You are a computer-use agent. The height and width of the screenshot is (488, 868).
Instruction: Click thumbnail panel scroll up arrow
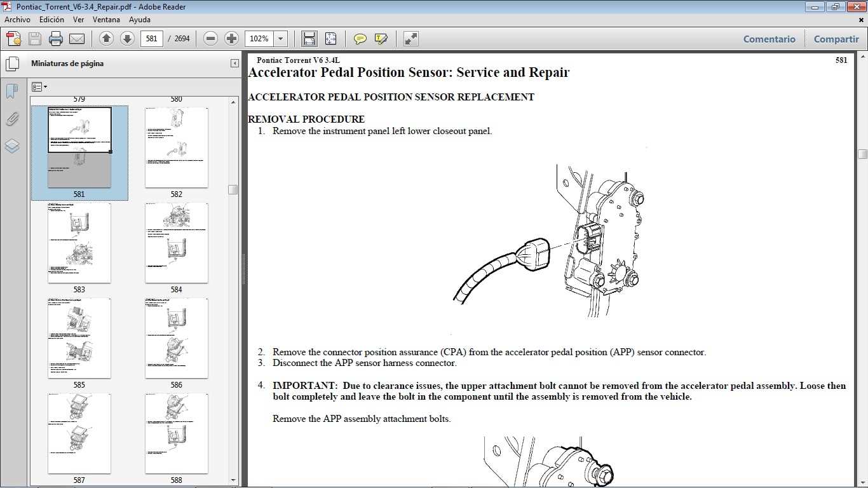tap(233, 101)
